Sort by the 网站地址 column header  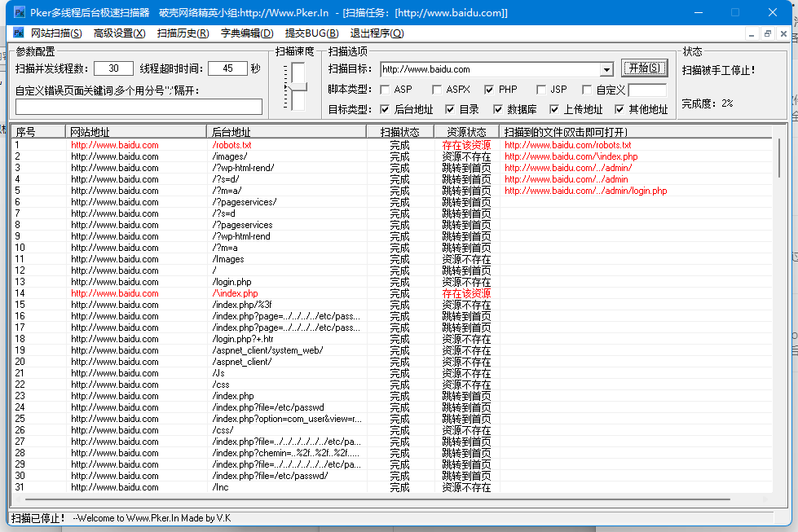click(136, 132)
